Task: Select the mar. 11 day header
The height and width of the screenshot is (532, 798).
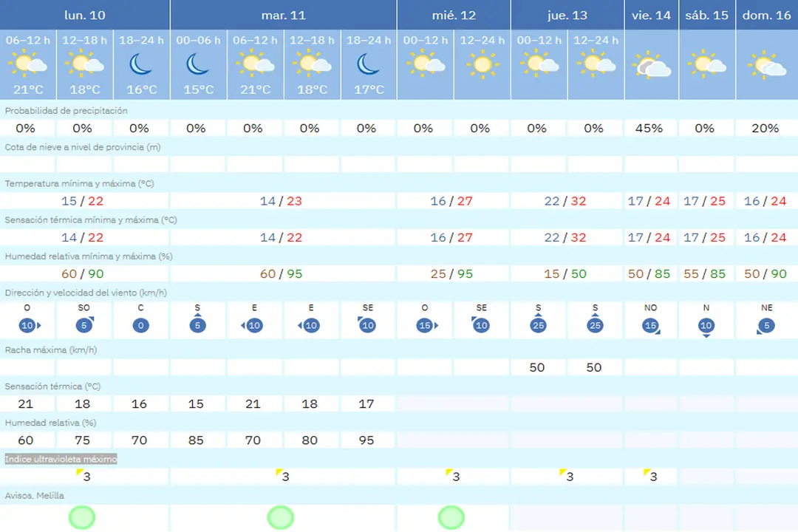Action: tap(284, 15)
